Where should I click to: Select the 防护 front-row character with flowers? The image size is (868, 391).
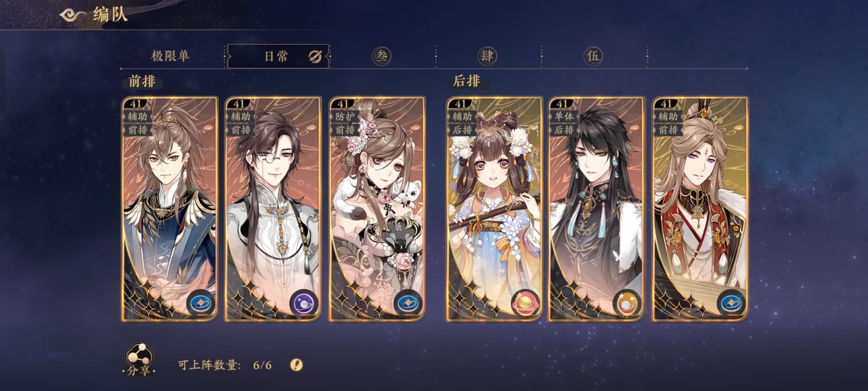(x=377, y=209)
